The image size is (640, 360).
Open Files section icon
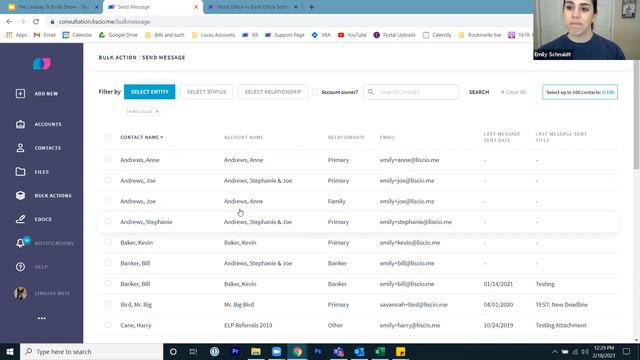coord(20,172)
